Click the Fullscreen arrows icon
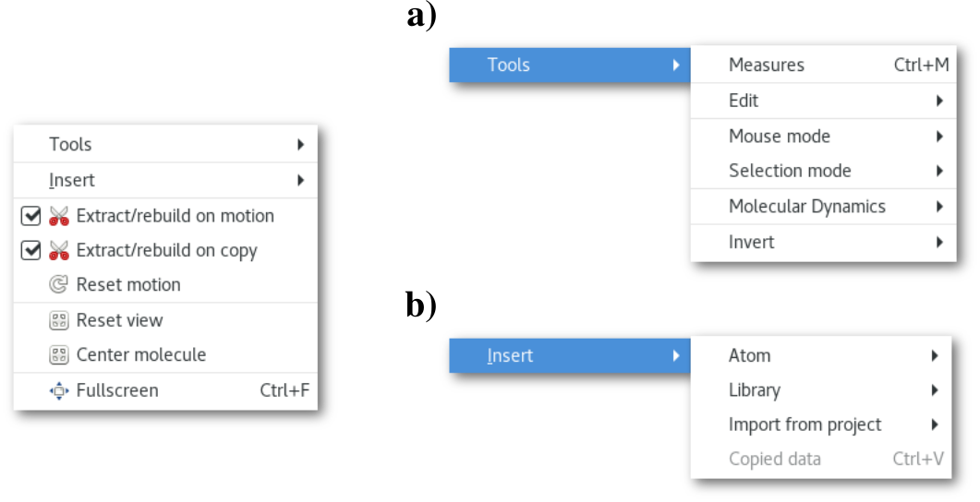This screenshot has width=980, height=502. click(59, 391)
